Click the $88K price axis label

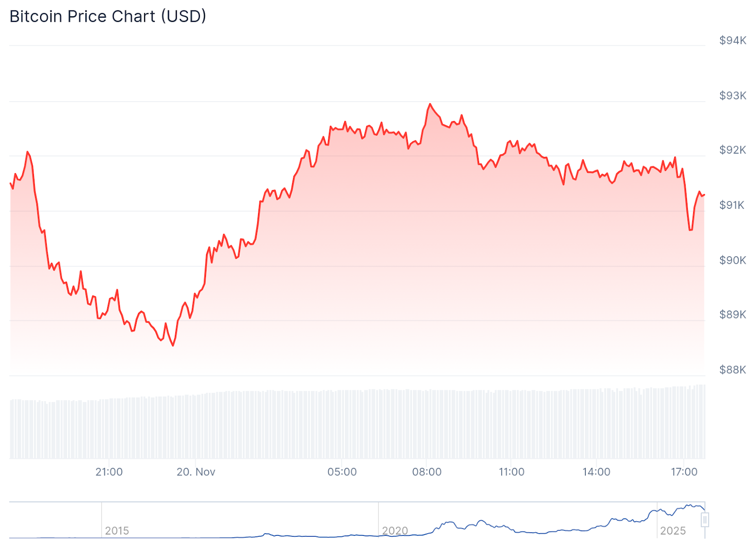[x=732, y=370]
